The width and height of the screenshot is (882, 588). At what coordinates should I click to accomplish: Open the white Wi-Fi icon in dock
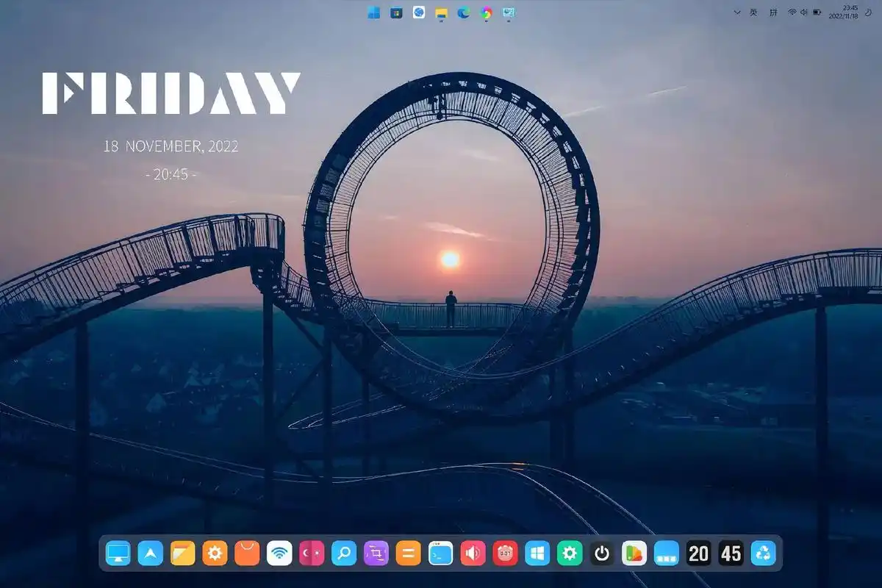tap(279, 553)
